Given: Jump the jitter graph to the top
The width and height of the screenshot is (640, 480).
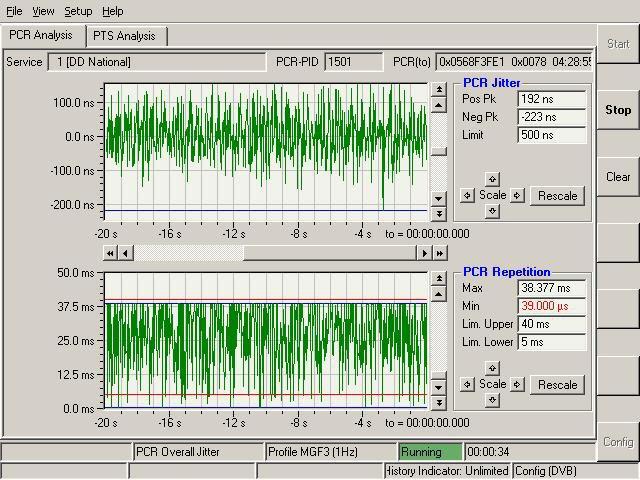Looking at the screenshot, I should pyautogui.click(x=438, y=90).
